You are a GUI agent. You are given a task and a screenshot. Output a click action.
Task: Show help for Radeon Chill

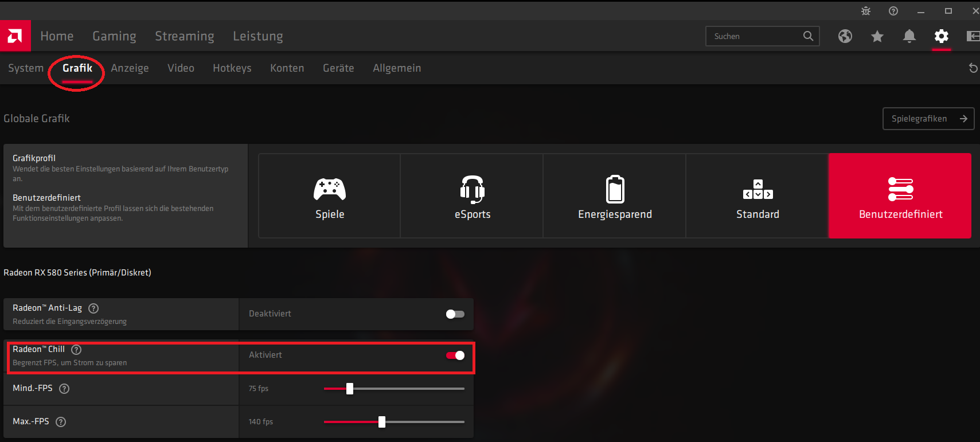(76, 350)
